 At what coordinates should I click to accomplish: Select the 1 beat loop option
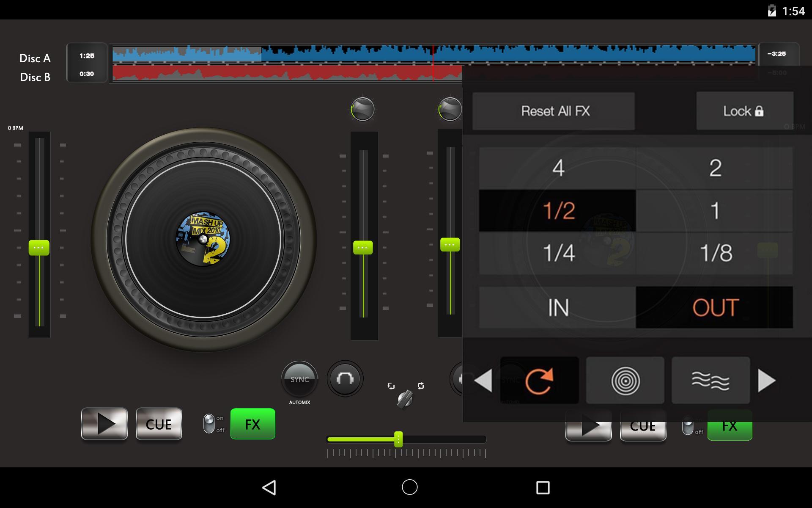pos(715,210)
